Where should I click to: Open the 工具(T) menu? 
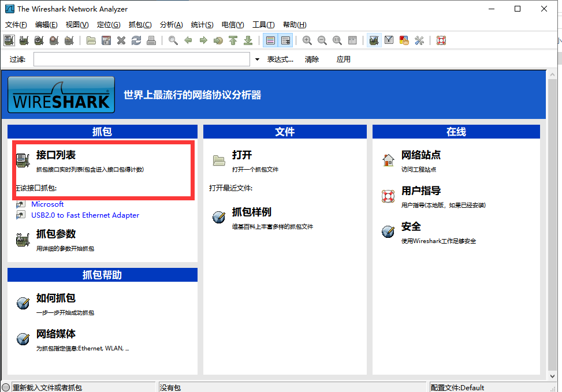click(x=263, y=25)
